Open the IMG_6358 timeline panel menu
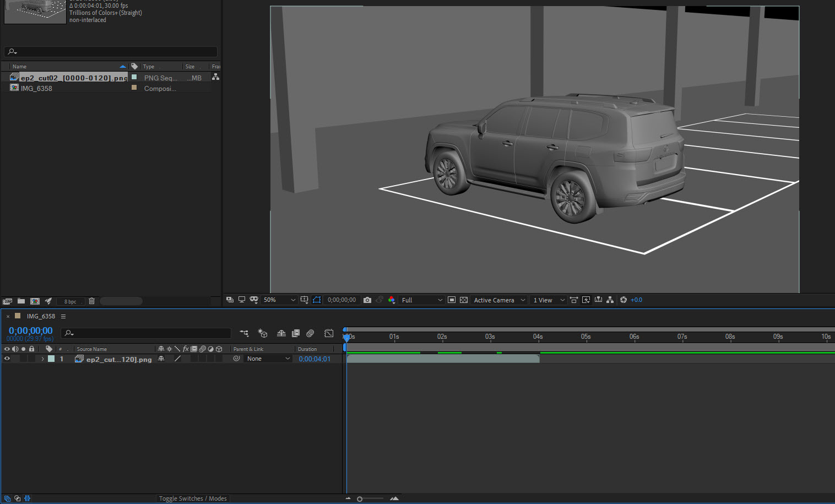 tap(63, 317)
